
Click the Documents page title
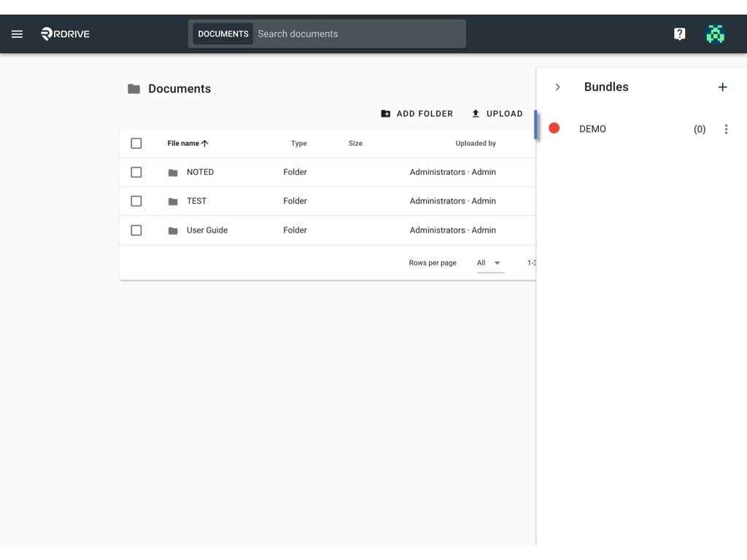[179, 88]
